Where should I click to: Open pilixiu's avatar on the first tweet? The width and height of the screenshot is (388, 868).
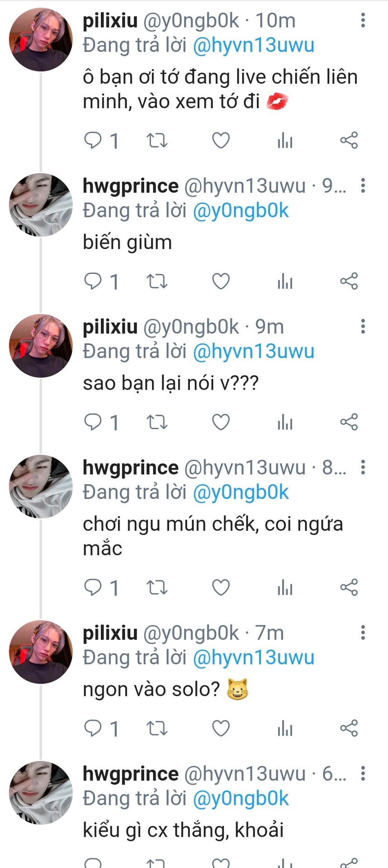[x=41, y=40]
